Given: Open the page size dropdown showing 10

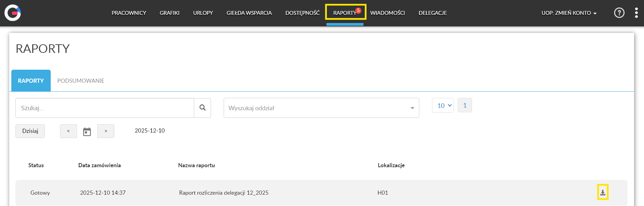Looking at the screenshot, I should pos(443,105).
